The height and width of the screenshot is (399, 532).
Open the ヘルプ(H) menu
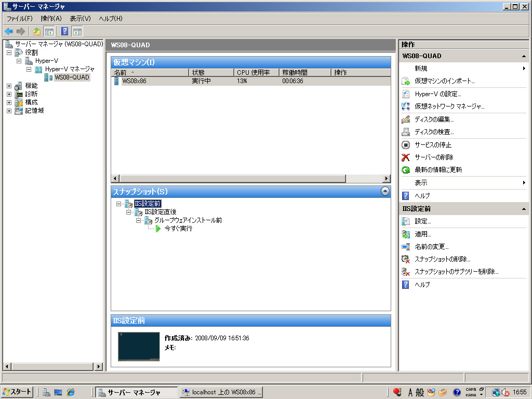pos(111,19)
